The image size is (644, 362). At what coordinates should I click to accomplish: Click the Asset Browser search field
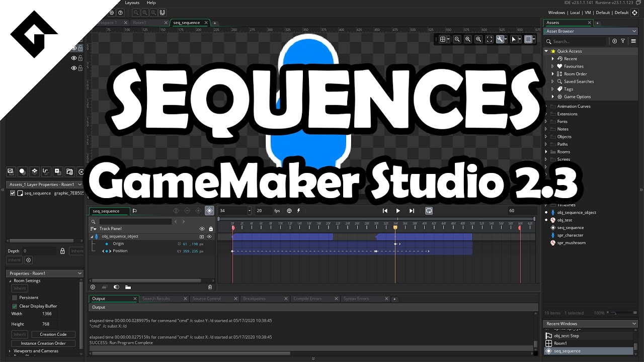[x=576, y=41]
